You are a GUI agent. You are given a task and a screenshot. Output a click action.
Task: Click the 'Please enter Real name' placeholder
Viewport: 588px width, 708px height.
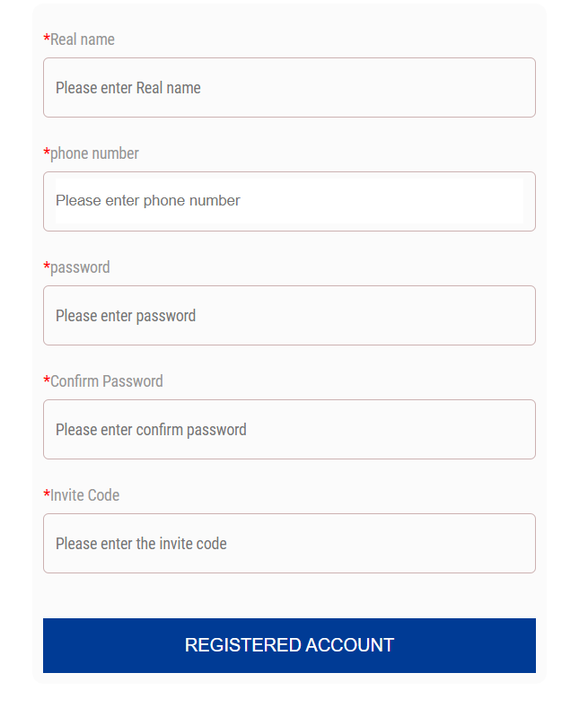(x=128, y=88)
